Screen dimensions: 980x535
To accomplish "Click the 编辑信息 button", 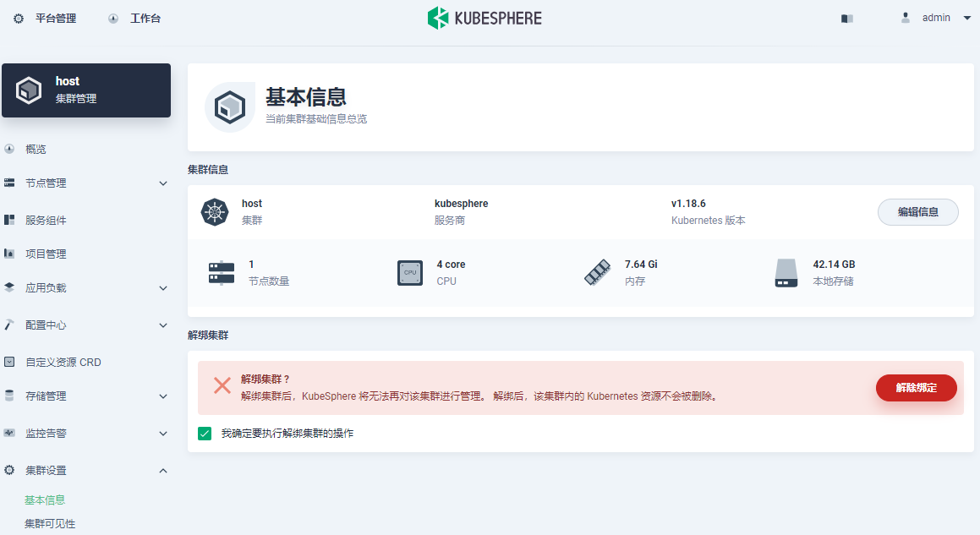I will pos(918,212).
